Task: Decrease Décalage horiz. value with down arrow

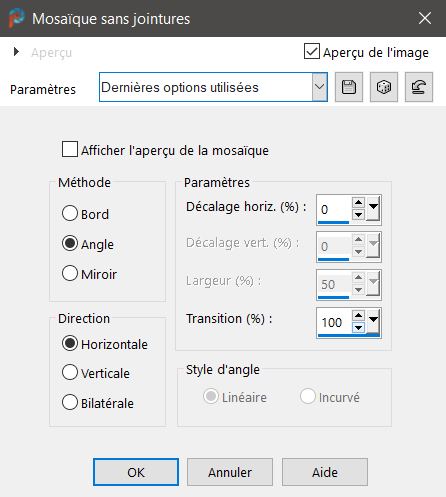Action: (x=358, y=214)
